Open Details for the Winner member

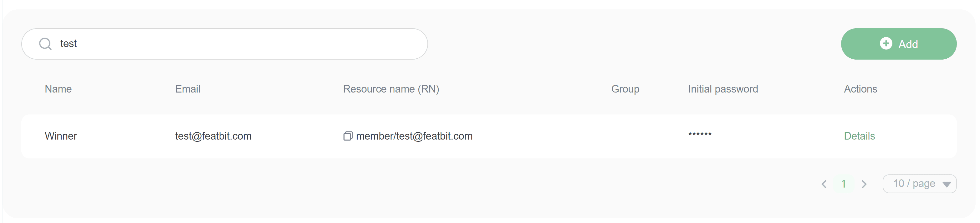(x=859, y=136)
